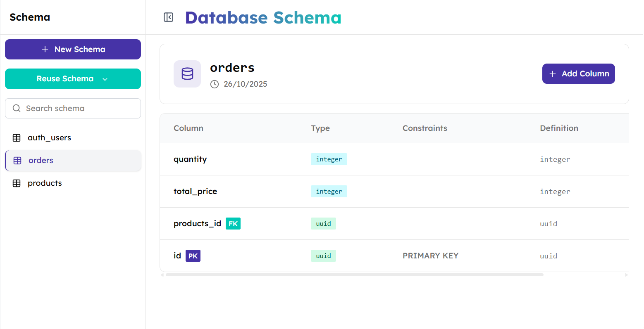This screenshot has width=644, height=329.
Task: Click the auth_users table grid icon
Action: [x=17, y=138]
